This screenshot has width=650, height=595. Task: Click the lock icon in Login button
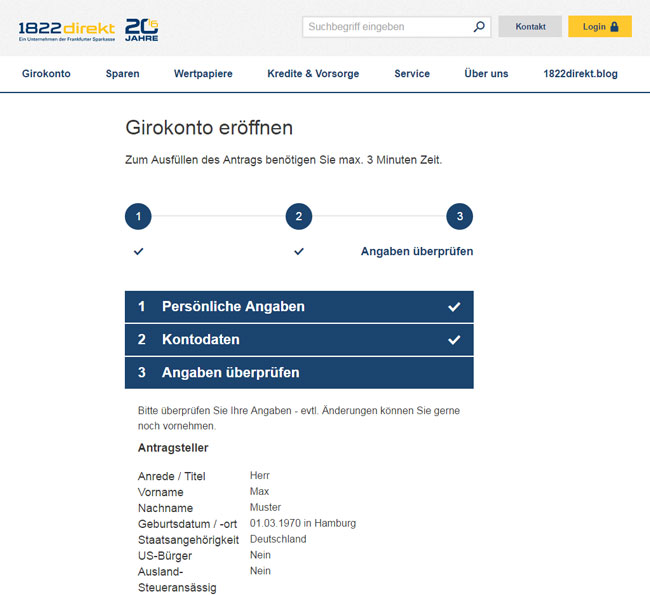(614, 27)
